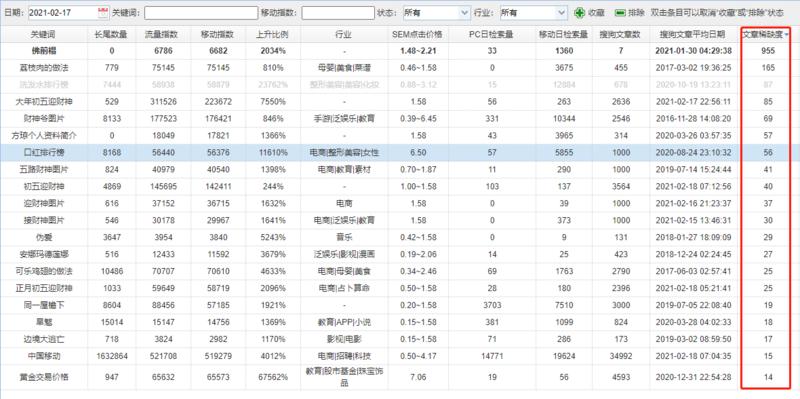This screenshot has height=399, width=800.
Task: Click date 2021-01-30 04:29:38 cell
Action: point(694,51)
